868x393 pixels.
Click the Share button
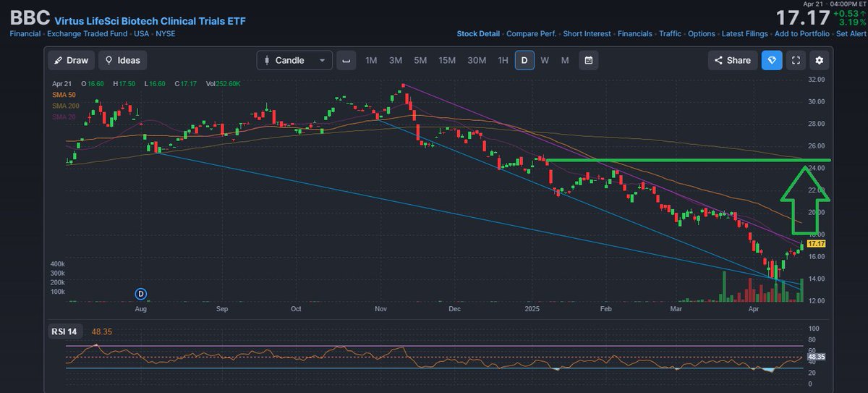click(733, 60)
